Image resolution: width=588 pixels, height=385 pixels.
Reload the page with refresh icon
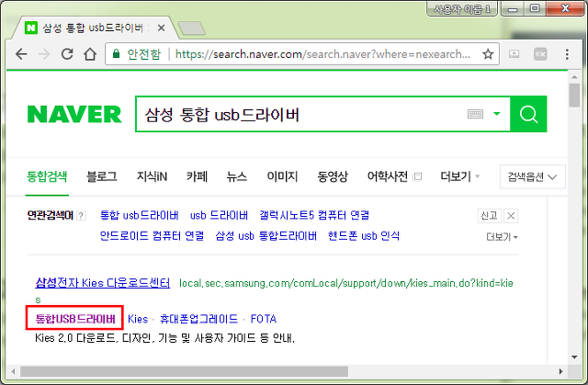[x=67, y=54]
